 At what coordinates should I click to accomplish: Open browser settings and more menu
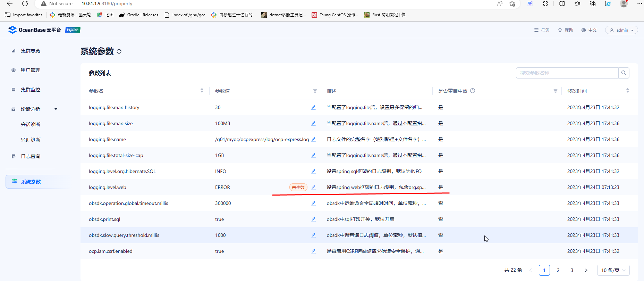[x=639, y=3]
